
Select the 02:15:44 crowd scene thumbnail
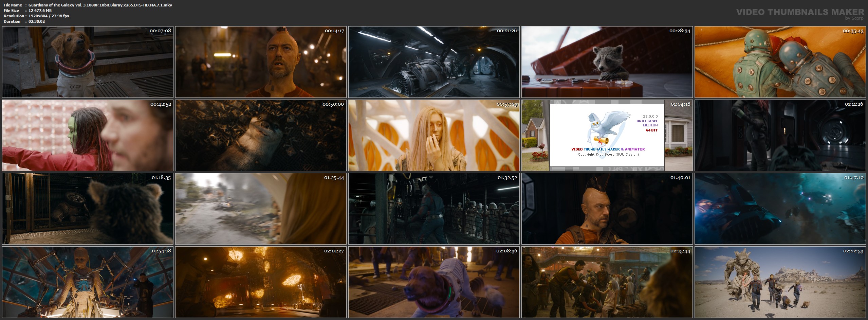pos(607,282)
